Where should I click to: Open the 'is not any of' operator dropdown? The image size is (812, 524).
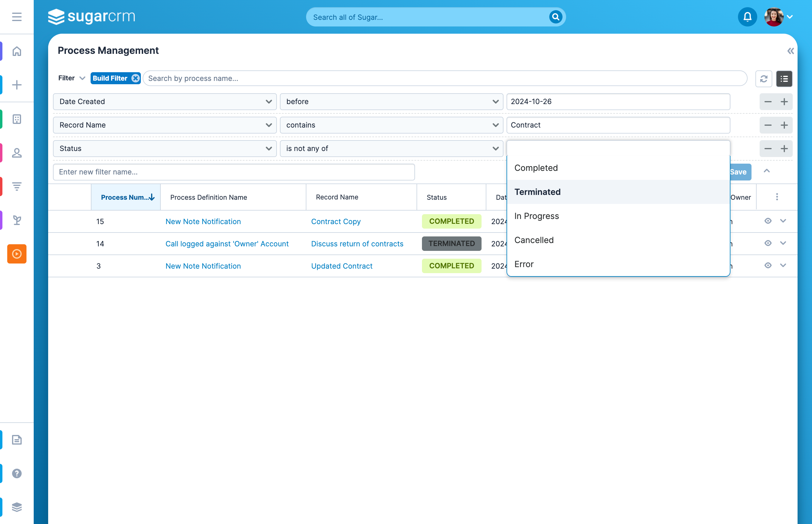click(x=392, y=149)
